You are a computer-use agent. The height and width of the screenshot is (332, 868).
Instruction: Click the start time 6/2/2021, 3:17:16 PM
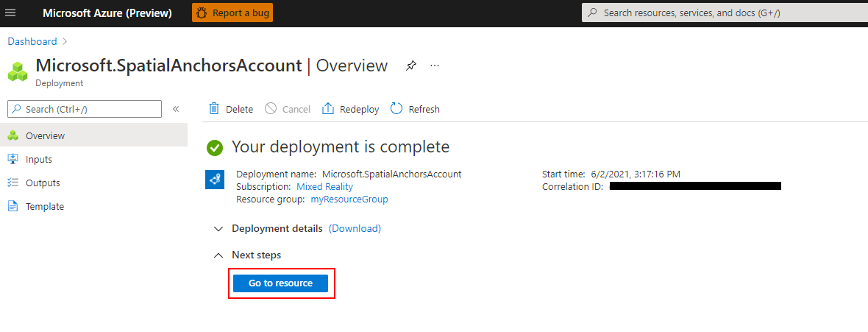[634, 174]
